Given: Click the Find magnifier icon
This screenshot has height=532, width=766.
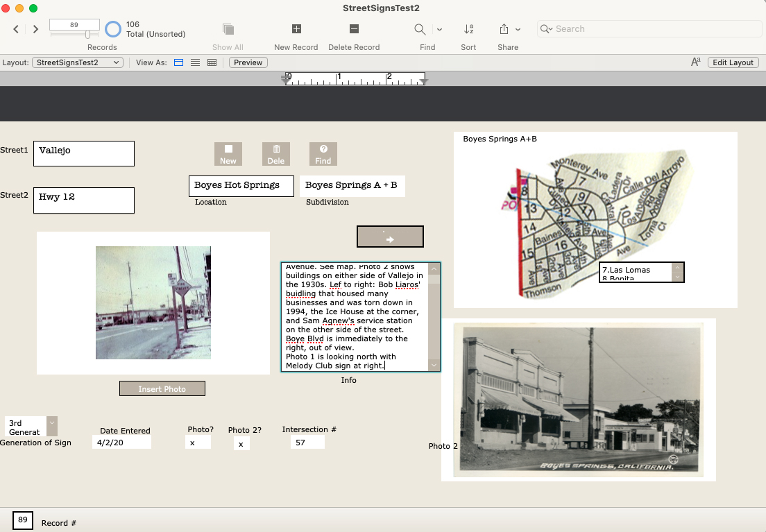Looking at the screenshot, I should tap(420, 29).
